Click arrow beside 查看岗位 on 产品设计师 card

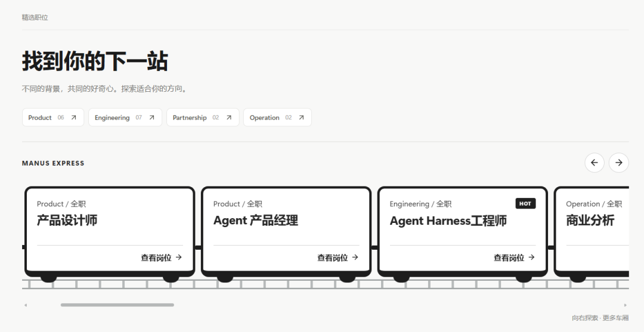coord(179,257)
